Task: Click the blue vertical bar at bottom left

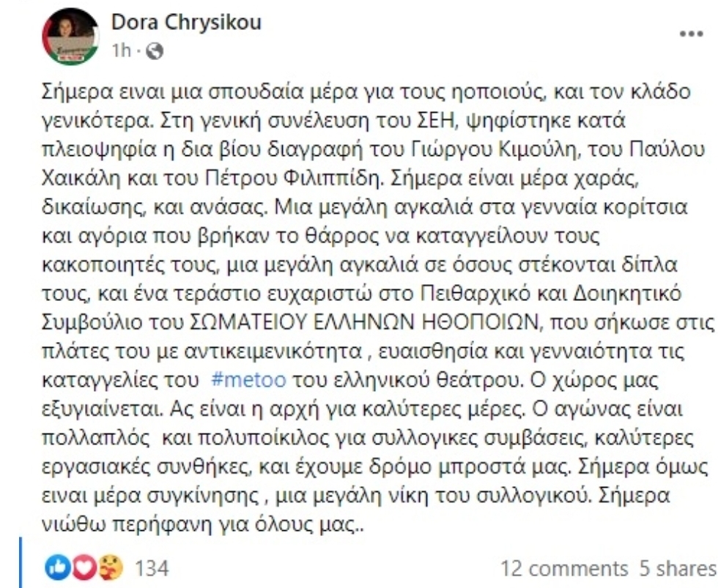Action: tap(21, 563)
